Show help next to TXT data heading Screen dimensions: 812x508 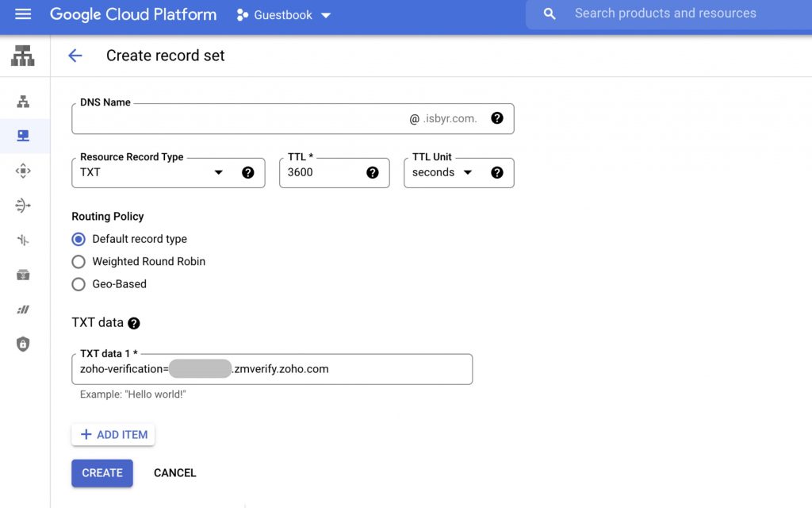coord(133,324)
